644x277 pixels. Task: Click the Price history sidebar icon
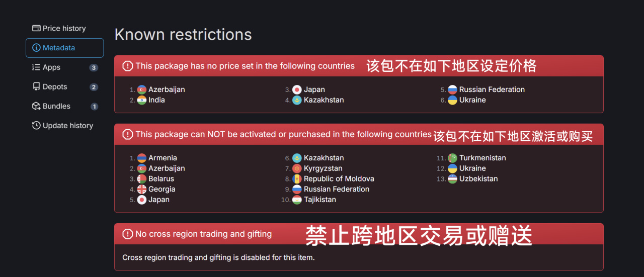[36, 28]
